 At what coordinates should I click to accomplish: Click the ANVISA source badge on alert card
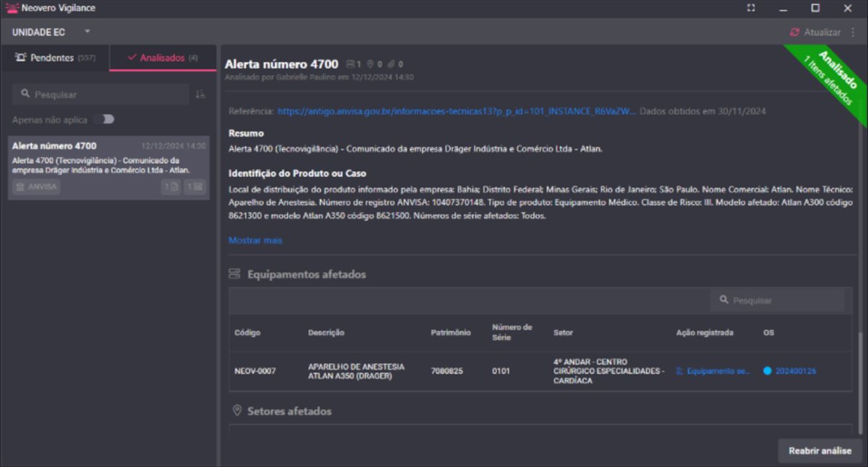coord(36,187)
